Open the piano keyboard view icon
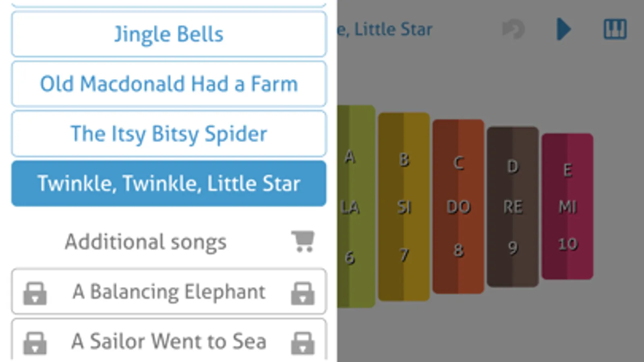This screenshot has width=644, height=362. 615,29
